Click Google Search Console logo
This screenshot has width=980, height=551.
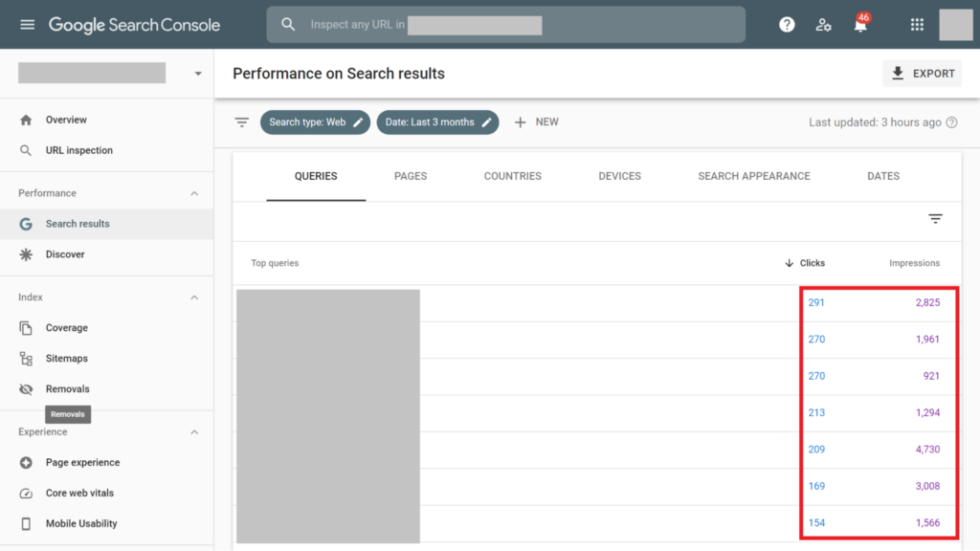(134, 25)
